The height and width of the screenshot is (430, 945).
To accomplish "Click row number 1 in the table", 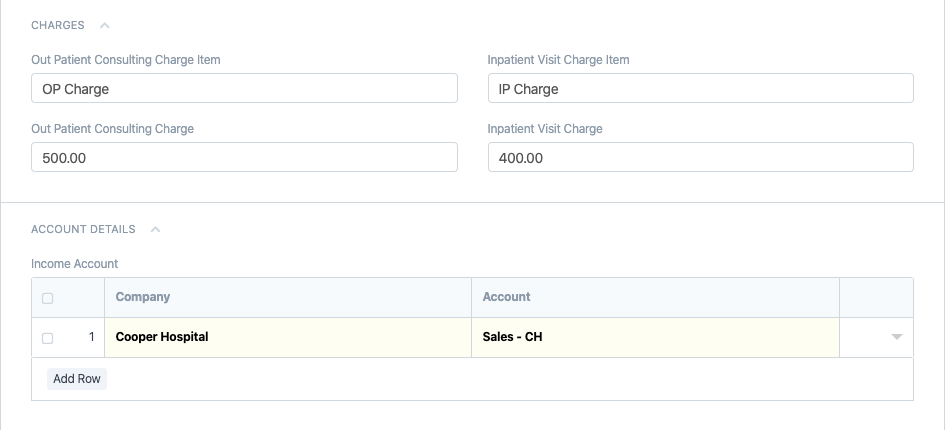I will point(92,337).
